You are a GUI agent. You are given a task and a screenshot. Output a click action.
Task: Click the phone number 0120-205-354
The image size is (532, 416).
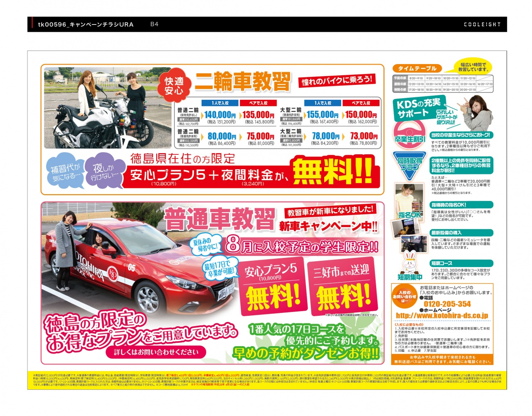(448, 304)
